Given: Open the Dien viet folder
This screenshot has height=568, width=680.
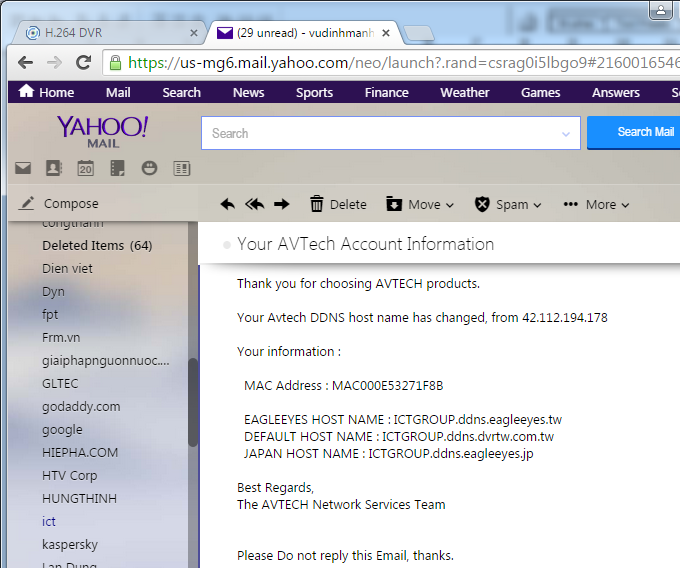Looking at the screenshot, I should (67, 268).
